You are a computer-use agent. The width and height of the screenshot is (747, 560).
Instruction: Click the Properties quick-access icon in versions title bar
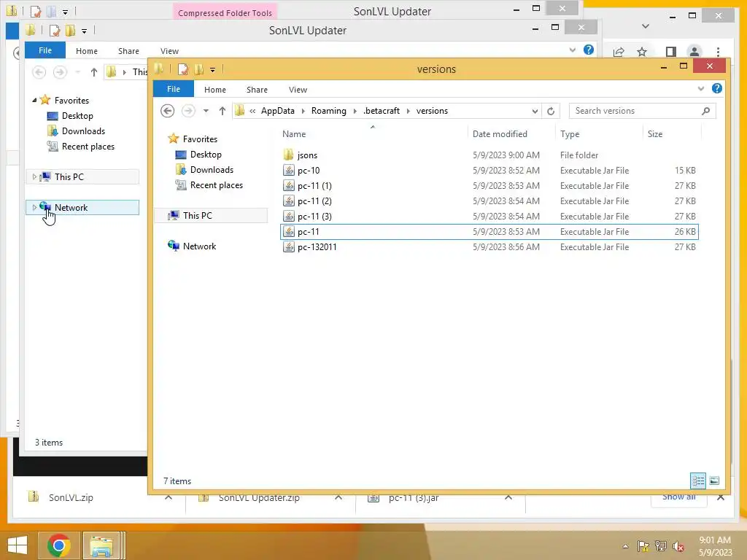point(183,69)
